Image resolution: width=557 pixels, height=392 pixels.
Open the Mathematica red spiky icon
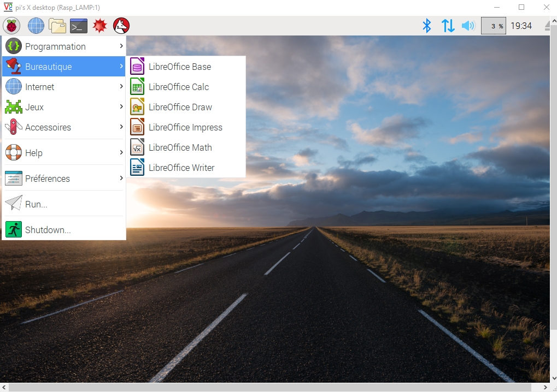(x=100, y=26)
